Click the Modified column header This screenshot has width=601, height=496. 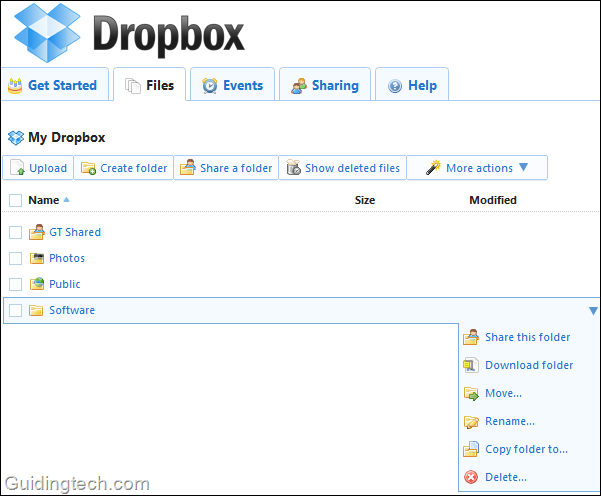[x=493, y=200]
